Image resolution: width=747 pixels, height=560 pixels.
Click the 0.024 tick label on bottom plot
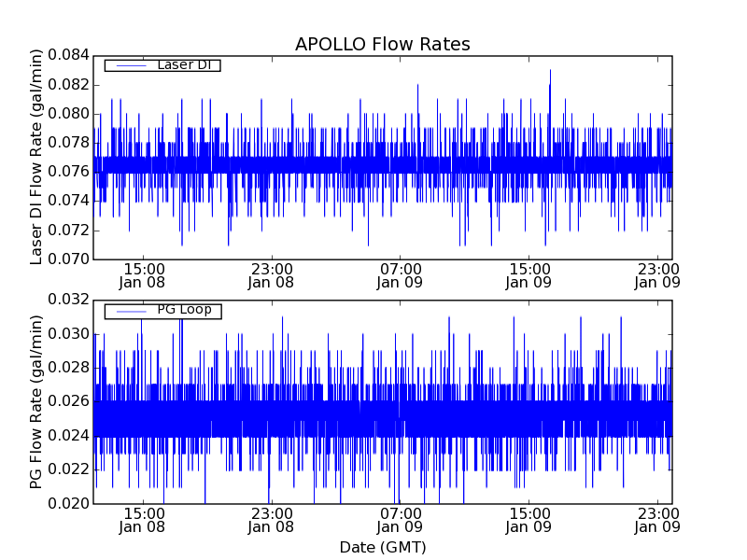(68, 436)
